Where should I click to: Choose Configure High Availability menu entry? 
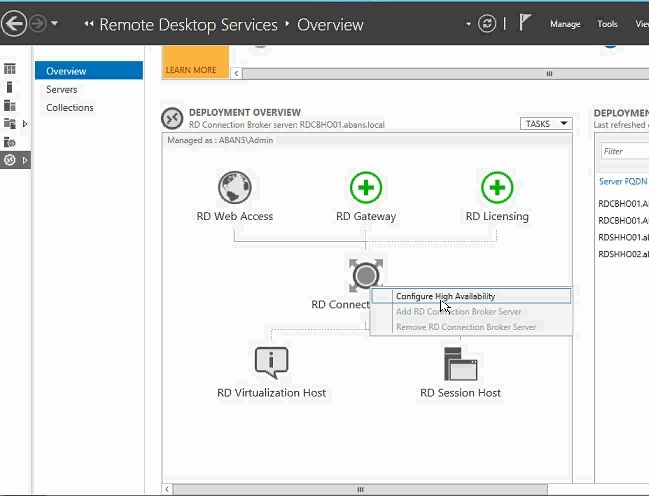(x=471, y=296)
